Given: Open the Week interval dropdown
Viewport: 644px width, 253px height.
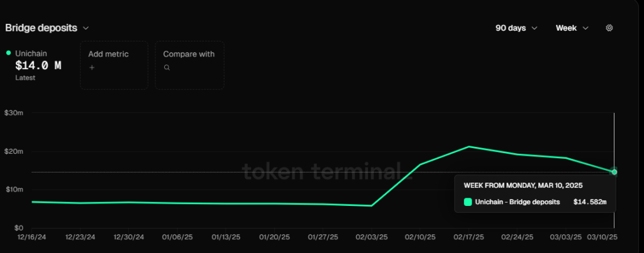Looking at the screenshot, I should click(x=572, y=28).
